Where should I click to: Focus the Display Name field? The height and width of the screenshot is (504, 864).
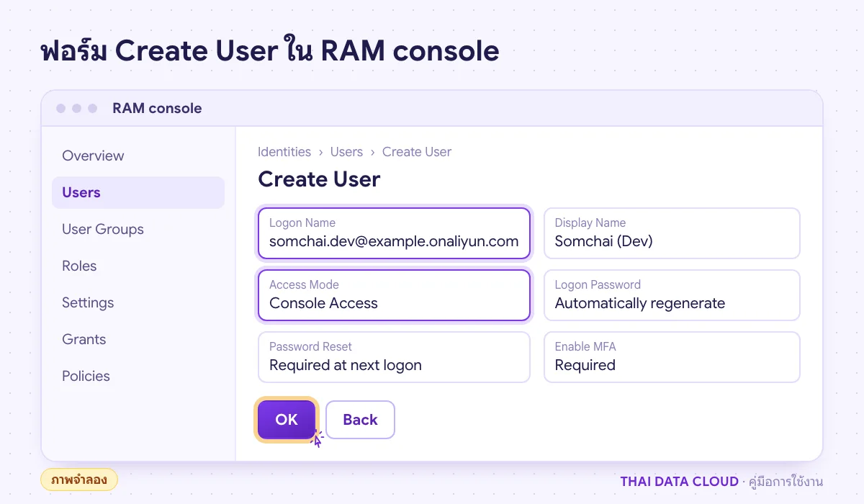click(x=672, y=233)
